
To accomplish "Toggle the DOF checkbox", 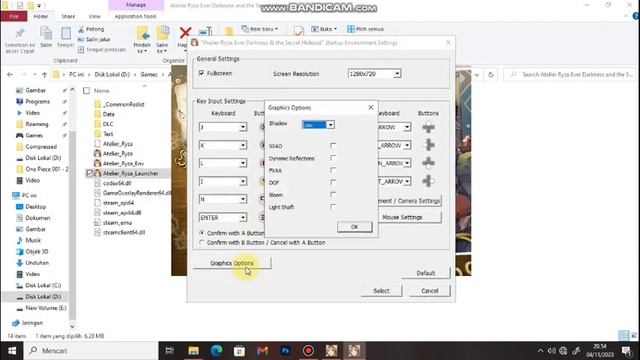I will pyautogui.click(x=333, y=182).
